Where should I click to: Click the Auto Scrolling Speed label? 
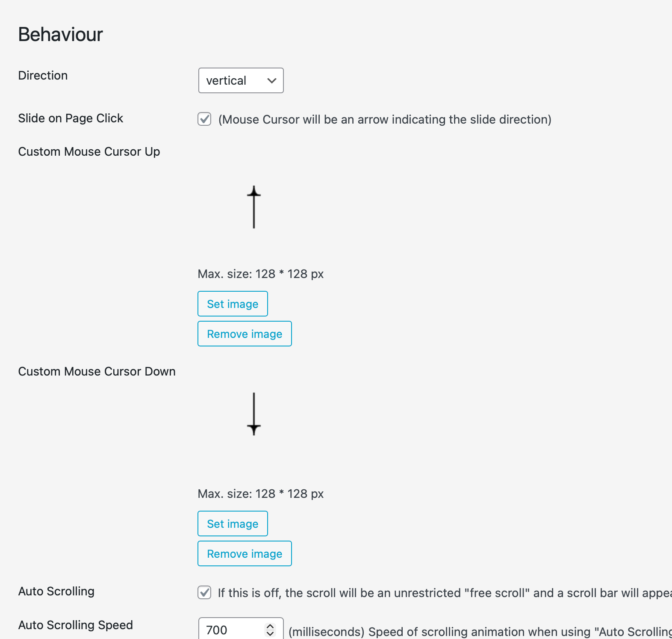click(x=75, y=625)
